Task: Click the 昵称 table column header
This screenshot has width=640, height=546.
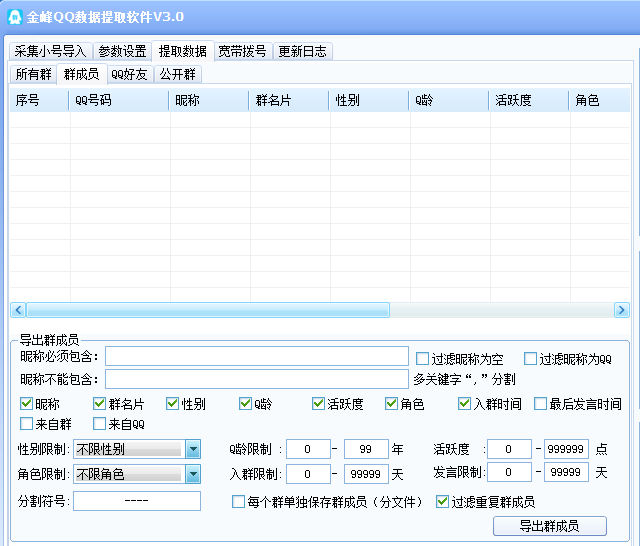Action: coord(209,100)
